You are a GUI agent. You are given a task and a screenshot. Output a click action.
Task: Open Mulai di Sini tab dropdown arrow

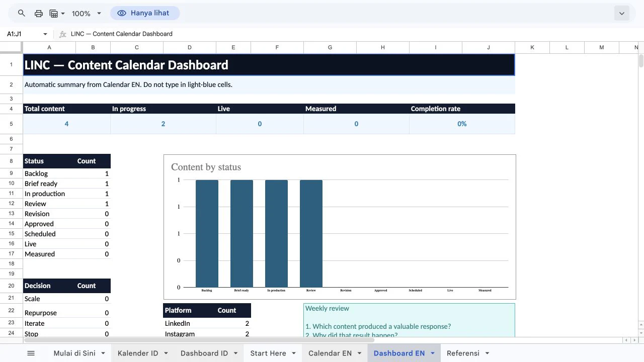(x=103, y=353)
